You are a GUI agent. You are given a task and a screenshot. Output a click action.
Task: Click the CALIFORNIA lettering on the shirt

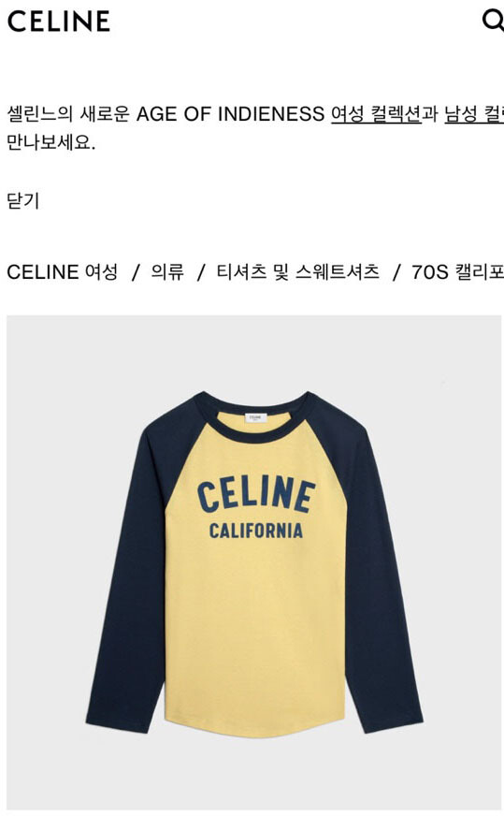tap(256, 531)
